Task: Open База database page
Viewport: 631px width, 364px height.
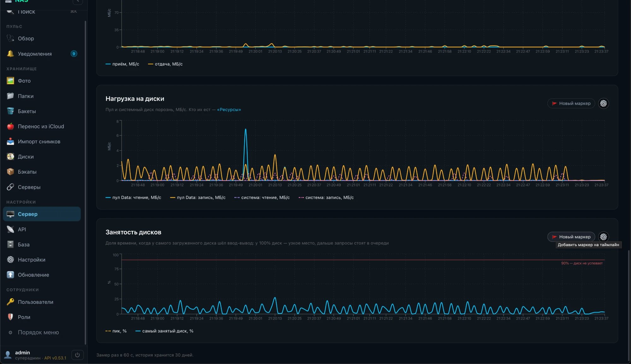Action: coord(42,245)
